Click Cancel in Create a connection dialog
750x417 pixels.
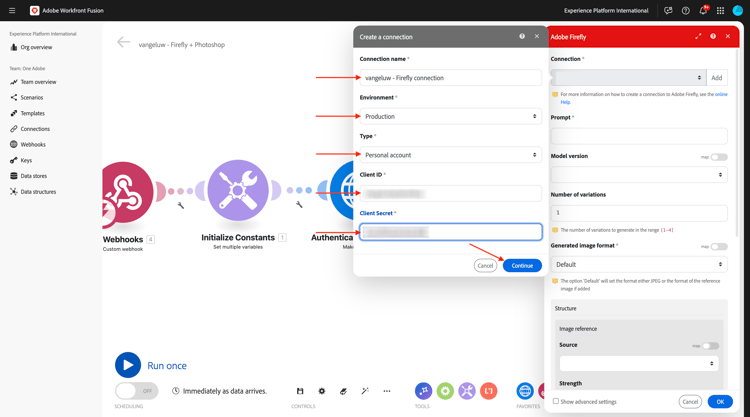click(485, 265)
